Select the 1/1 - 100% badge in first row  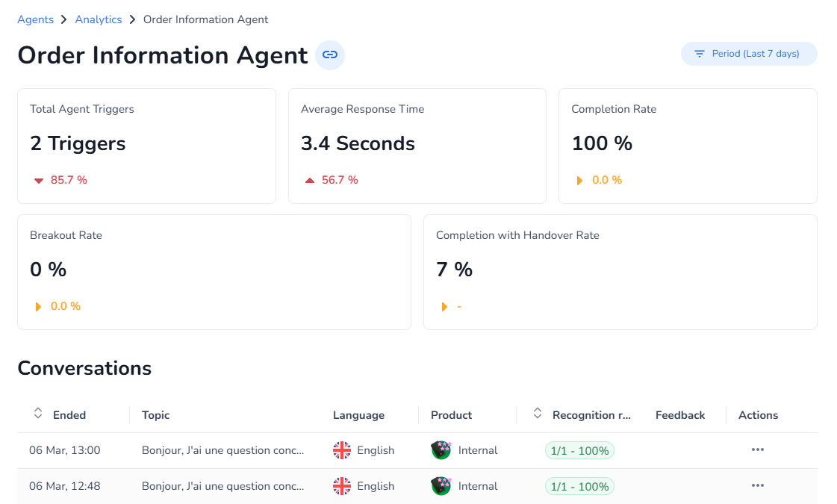[579, 450]
